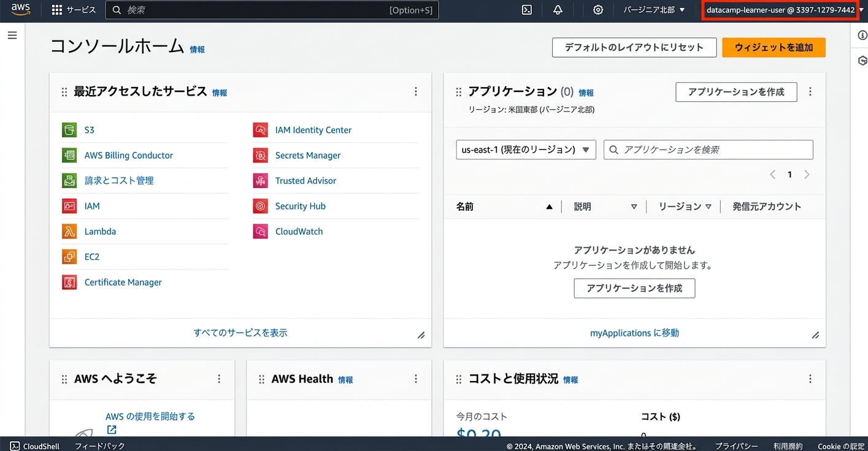The height and width of the screenshot is (451, 868).
Task: Open options menu of コストと使用状況 widget
Action: pos(810,379)
